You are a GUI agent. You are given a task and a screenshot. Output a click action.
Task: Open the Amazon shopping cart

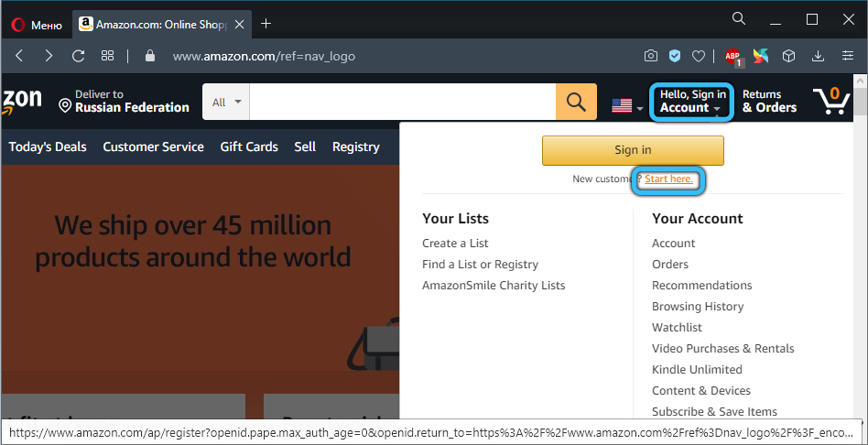pos(831,101)
